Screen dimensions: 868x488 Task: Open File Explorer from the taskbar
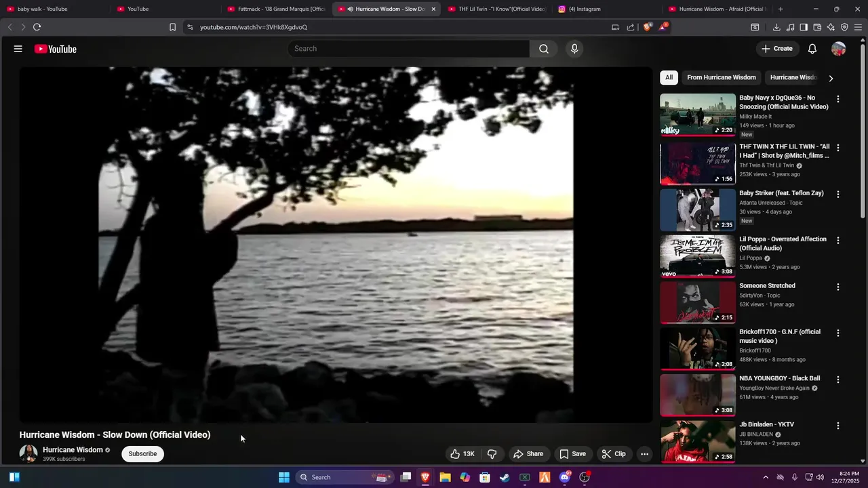[445, 477]
